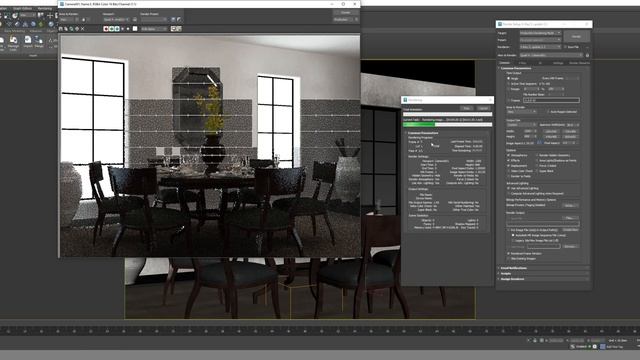Cancel rendering in Rendering dialog
The width and height of the screenshot is (640, 360).
coord(483,108)
